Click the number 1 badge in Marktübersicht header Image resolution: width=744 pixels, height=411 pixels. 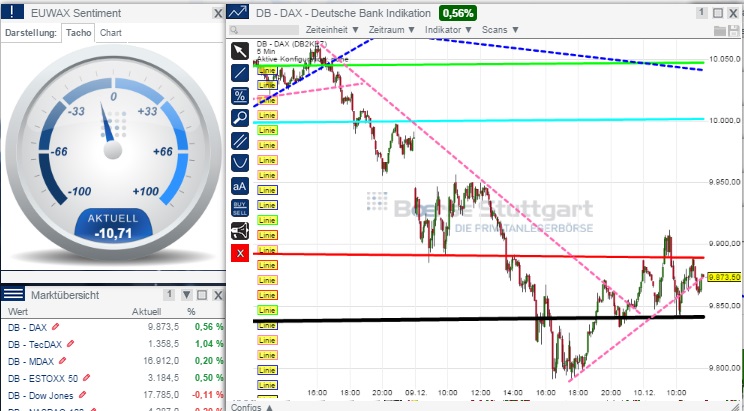pos(168,295)
